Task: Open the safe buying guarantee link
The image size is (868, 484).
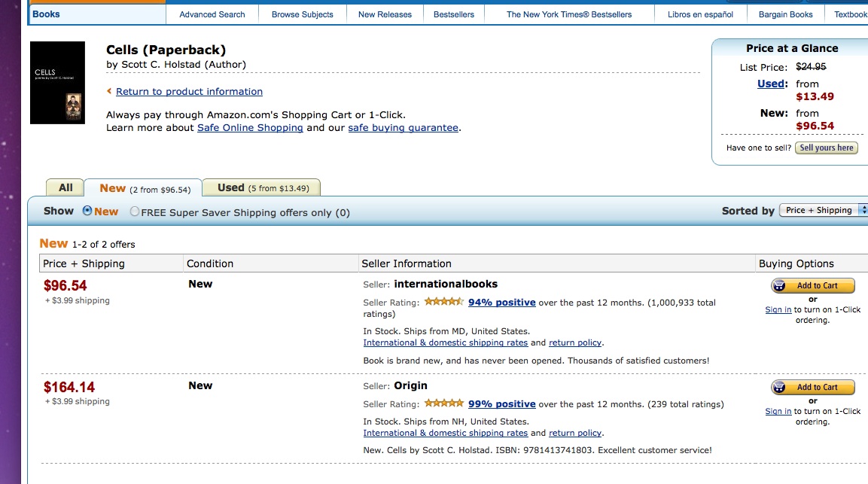Action: pyautogui.click(x=403, y=128)
